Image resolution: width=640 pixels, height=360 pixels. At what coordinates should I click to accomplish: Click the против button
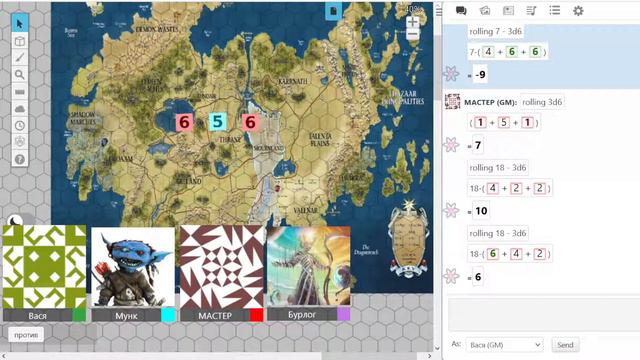(26, 335)
